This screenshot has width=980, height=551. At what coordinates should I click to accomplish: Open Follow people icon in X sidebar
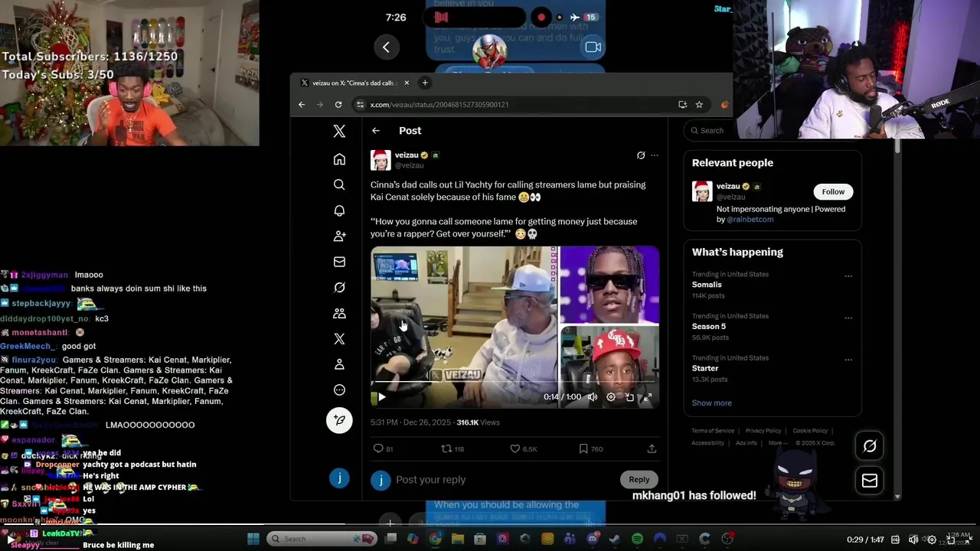pyautogui.click(x=339, y=236)
